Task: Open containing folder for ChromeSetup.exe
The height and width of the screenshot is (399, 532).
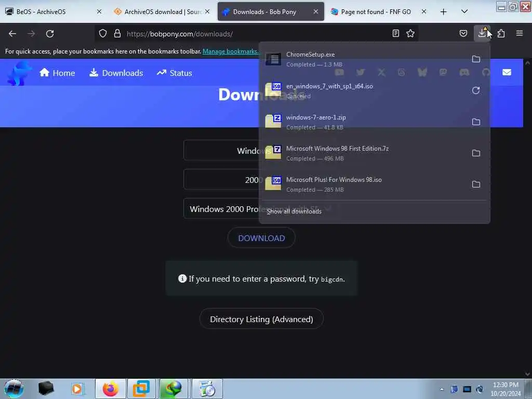Action: (x=476, y=59)
